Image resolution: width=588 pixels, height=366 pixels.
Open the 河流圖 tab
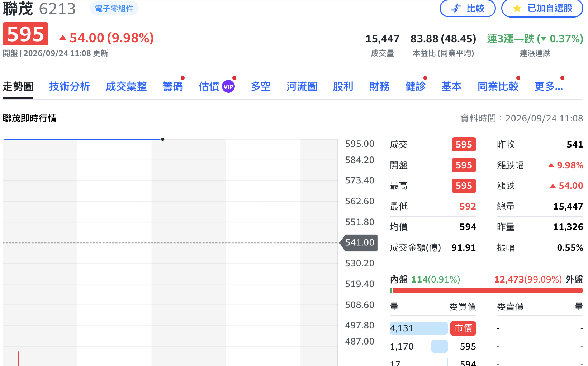pos(302,86)
